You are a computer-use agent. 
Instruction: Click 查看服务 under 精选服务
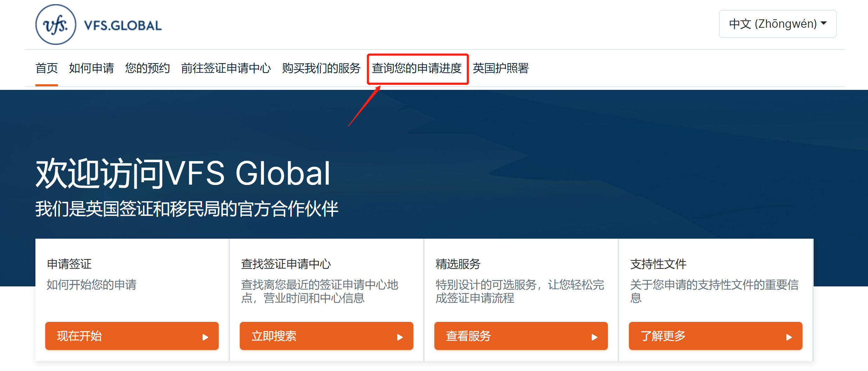(x=521, y=336)
